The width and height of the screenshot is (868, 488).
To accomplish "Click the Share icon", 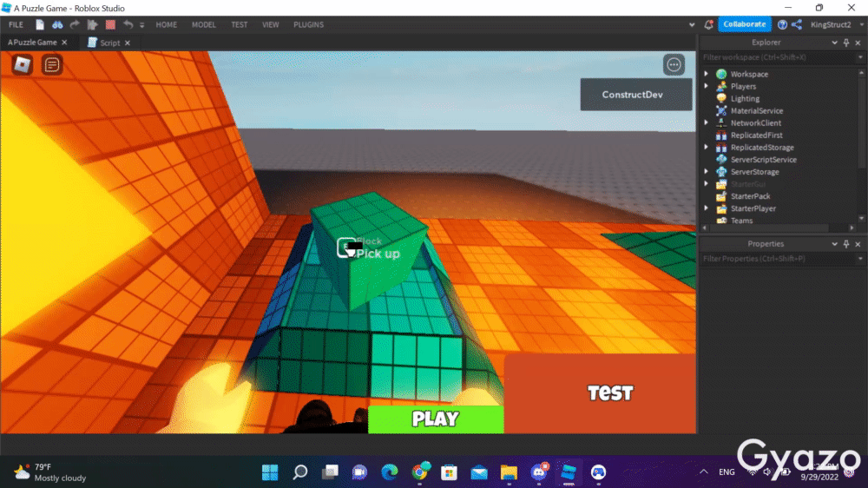I will coord(797,24).
